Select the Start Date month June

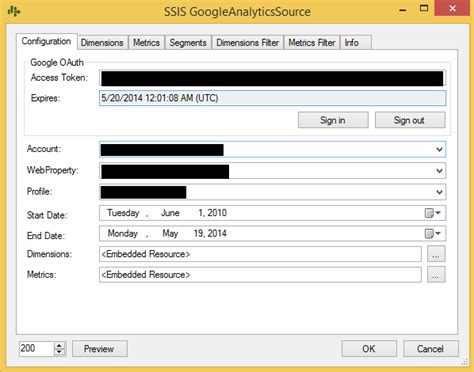[170, 213]
